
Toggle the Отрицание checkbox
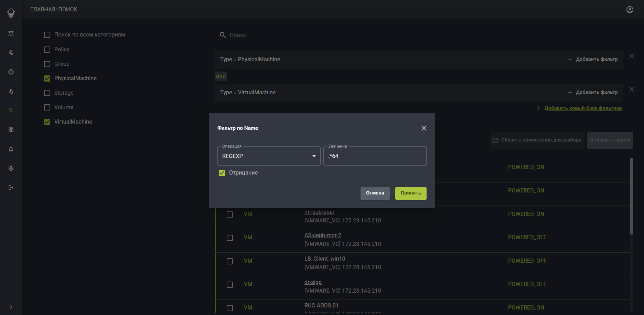point(222,173)
